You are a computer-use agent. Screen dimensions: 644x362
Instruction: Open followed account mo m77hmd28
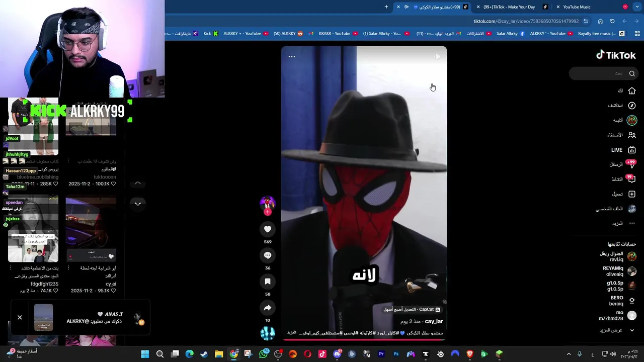[617, 316]
